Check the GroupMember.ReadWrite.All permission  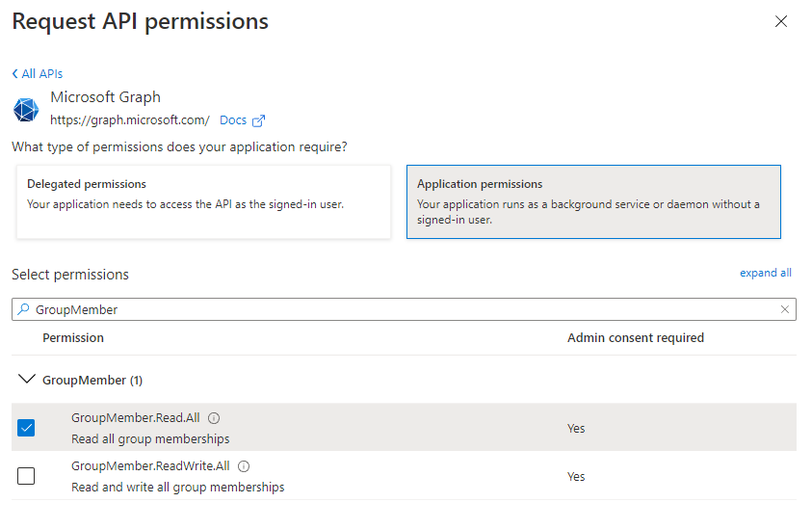point(26,476)
